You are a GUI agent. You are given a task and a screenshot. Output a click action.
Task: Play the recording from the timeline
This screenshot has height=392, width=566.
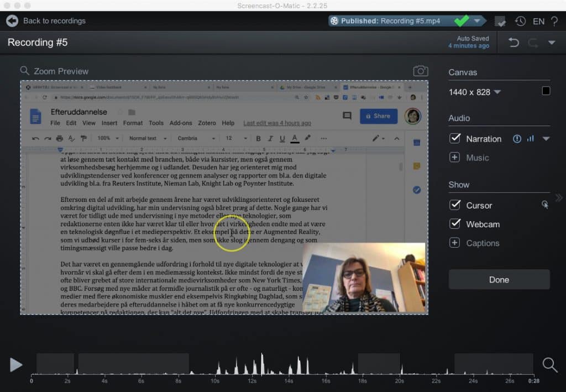coord(16,364)
